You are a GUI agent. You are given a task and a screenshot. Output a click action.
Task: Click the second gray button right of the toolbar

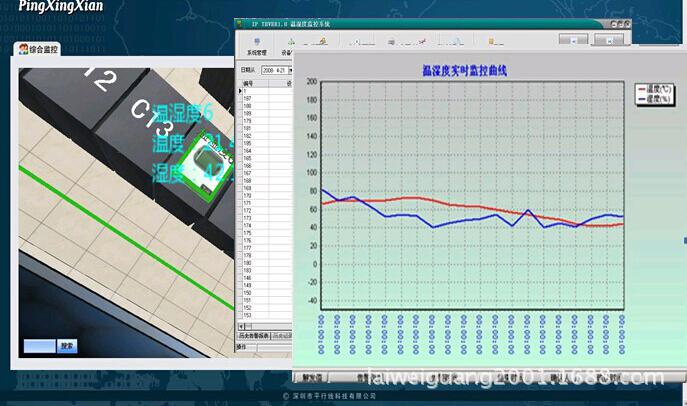[609, 40]
